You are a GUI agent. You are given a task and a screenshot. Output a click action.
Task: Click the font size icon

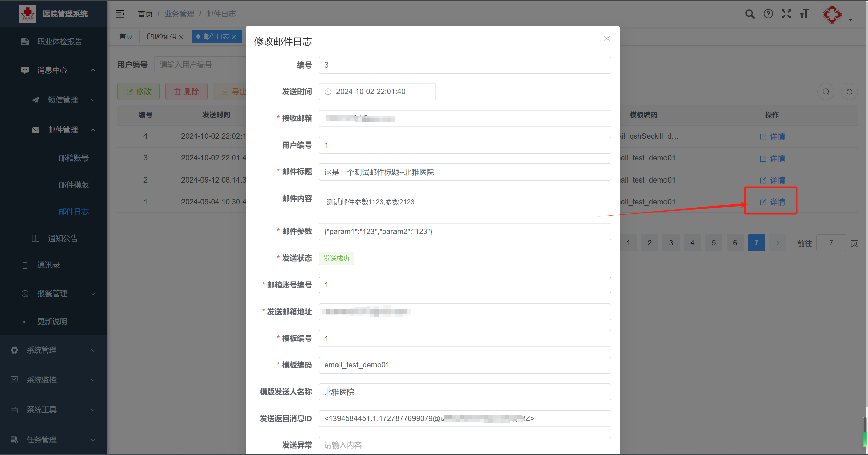[804, 14]
